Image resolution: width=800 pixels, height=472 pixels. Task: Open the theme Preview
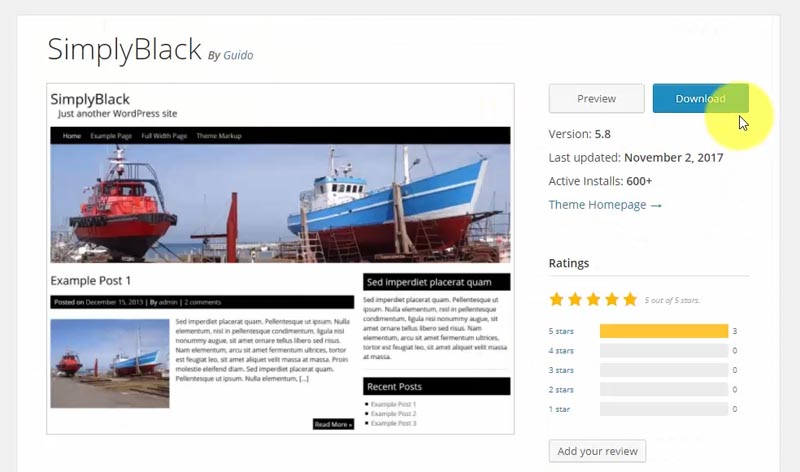(x=596, y=98)
